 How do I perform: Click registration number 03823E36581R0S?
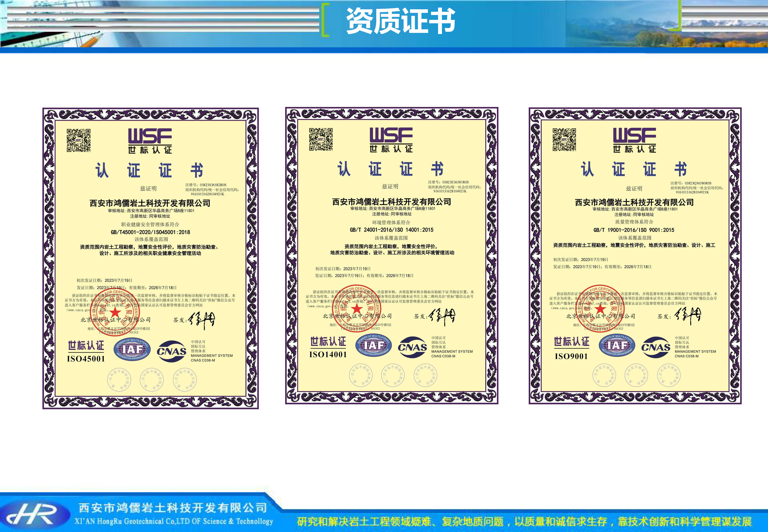tap(456, 182)
